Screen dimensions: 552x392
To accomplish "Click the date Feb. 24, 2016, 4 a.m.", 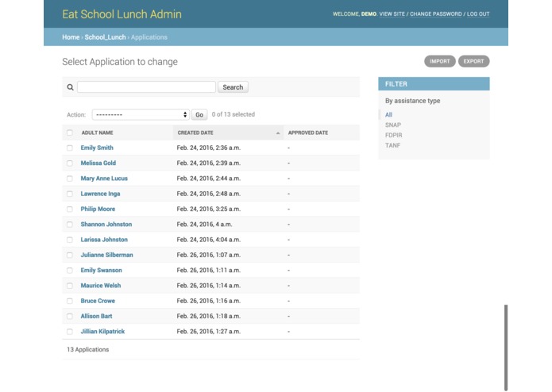I will click(x=204, y=225).
